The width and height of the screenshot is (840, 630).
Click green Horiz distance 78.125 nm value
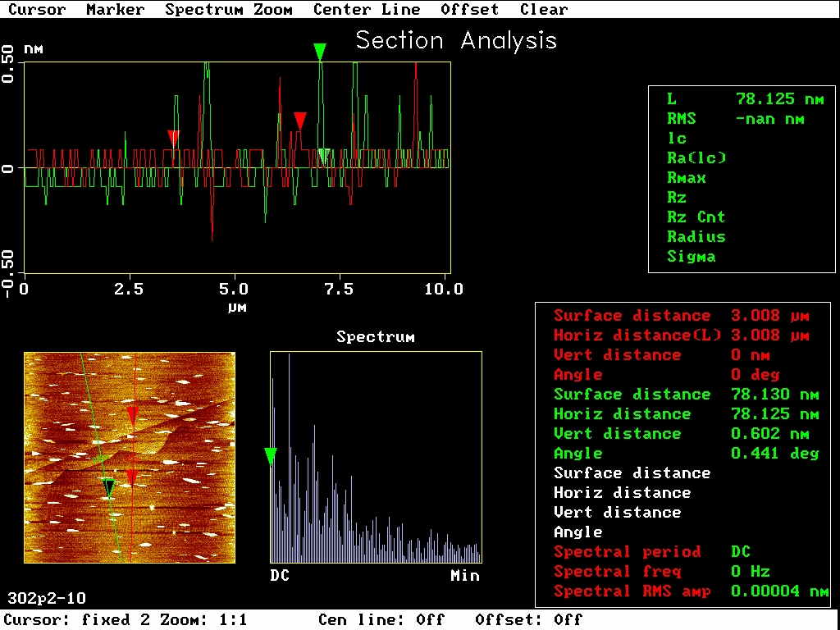[x=774, y=414]
